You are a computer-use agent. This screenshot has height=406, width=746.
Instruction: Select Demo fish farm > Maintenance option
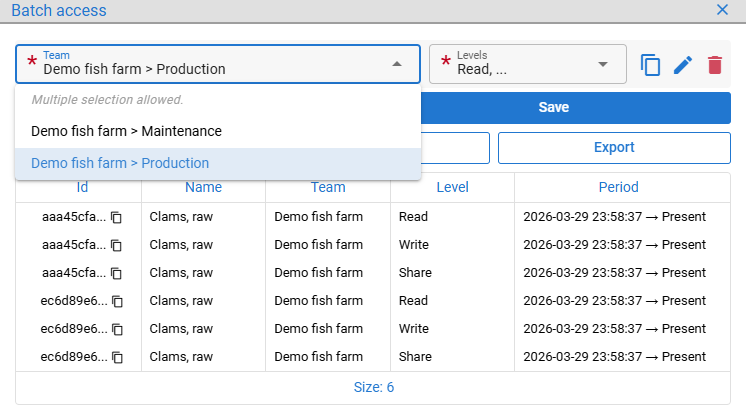point(218,131)
